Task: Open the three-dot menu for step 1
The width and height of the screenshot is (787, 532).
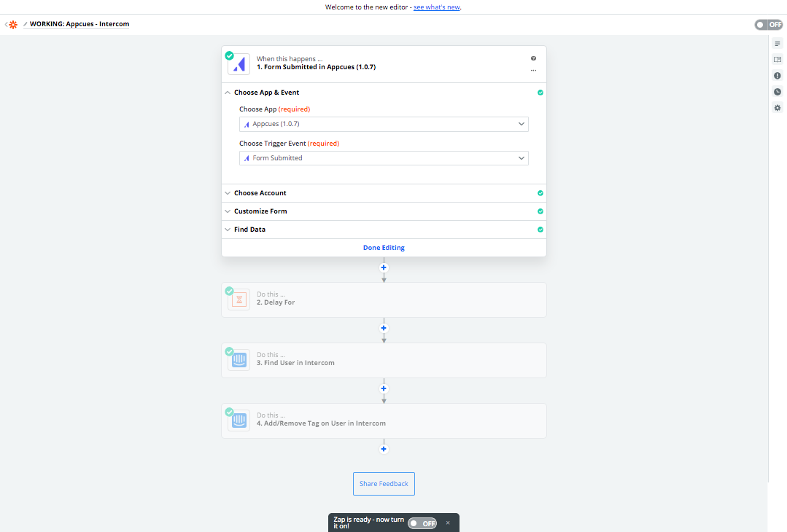Action: (533, 70)
